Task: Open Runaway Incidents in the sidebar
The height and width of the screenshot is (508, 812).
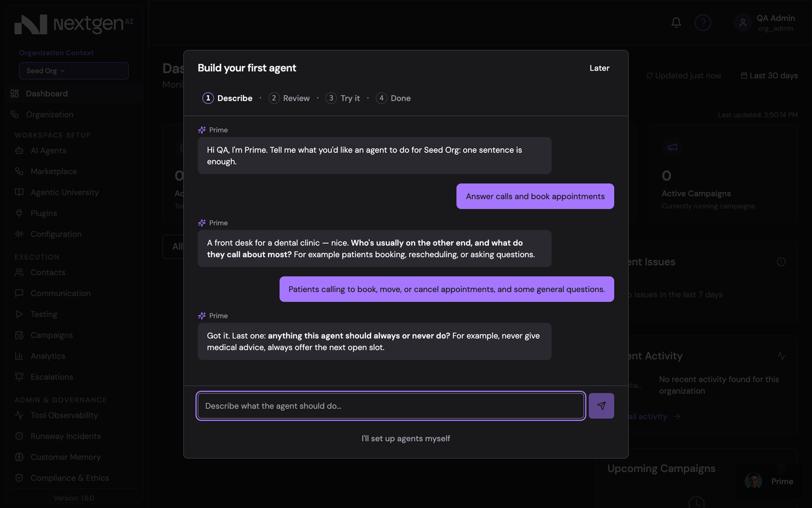Action: tap(66, 436)
